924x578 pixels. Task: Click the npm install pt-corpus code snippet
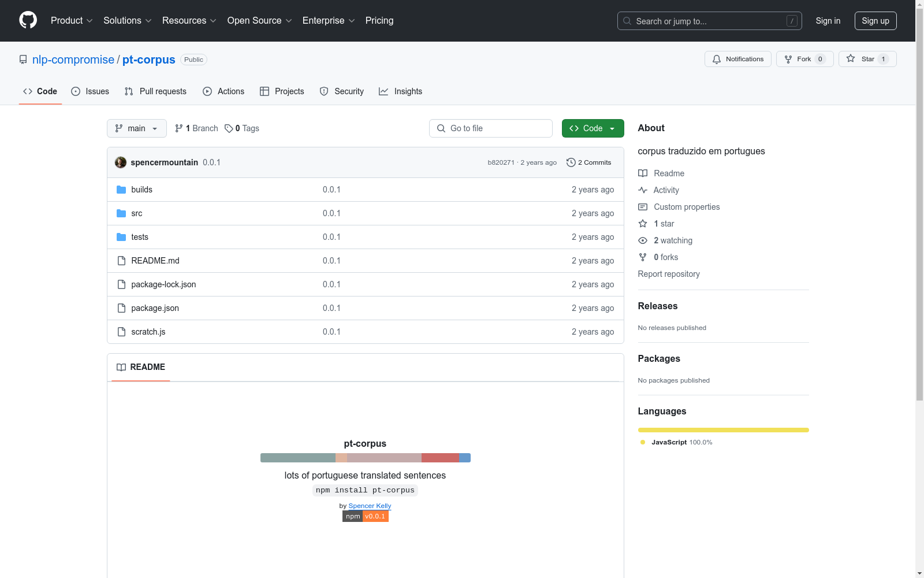[365, 490]
